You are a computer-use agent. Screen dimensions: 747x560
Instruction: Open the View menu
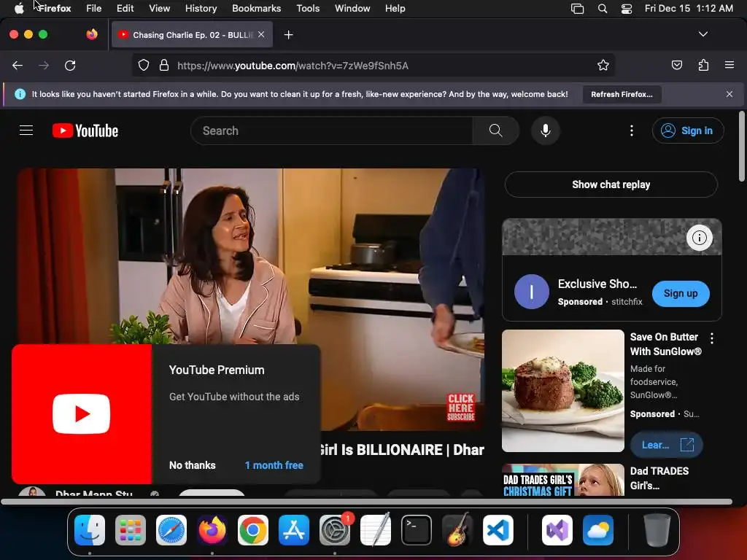(159, 8)
